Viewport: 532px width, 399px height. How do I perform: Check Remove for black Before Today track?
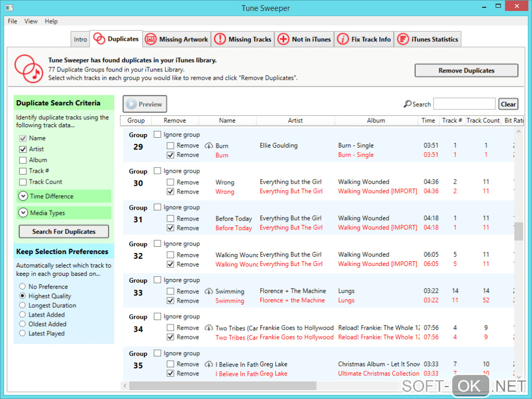(171, 219)
